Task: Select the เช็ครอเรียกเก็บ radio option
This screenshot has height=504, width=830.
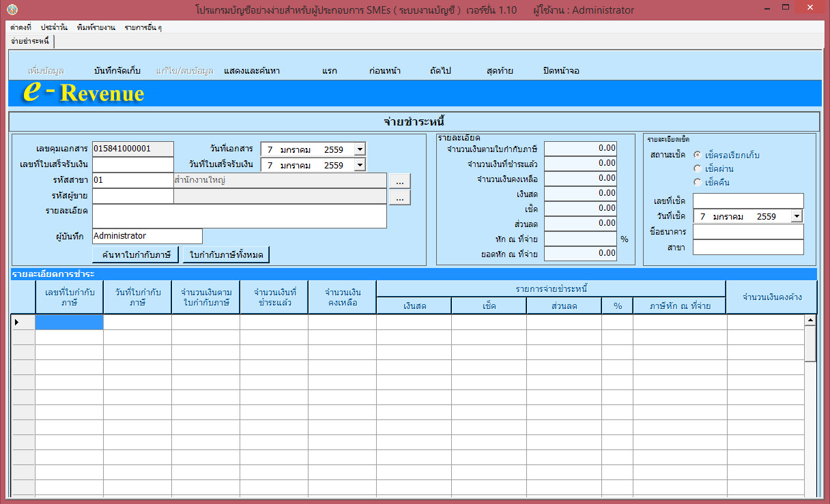Action: pos(697,155)
